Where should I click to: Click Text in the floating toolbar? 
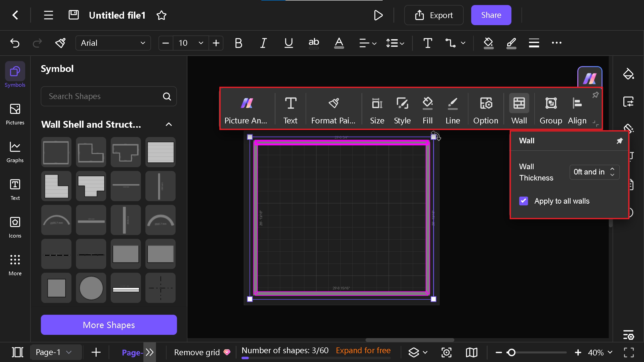click(x=291, y=110)
